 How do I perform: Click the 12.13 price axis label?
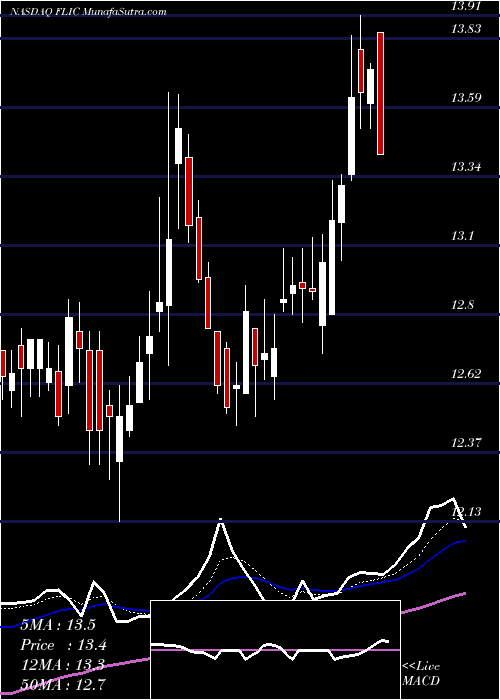coord(466,512)
